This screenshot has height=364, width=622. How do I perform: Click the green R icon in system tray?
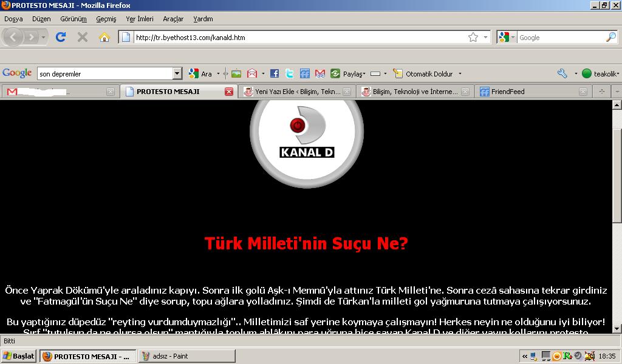[x=567, y=356]
